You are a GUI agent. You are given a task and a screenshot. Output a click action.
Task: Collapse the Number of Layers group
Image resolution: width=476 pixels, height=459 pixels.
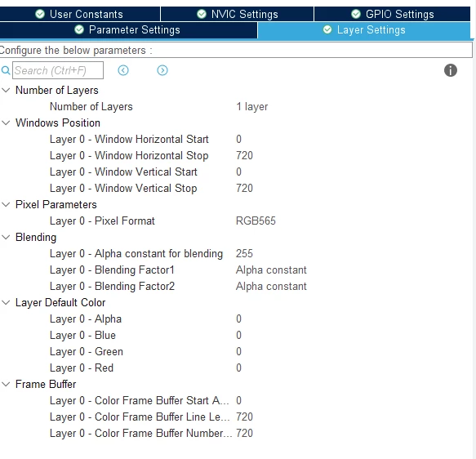pyautogui.click(x=6, y=90)
